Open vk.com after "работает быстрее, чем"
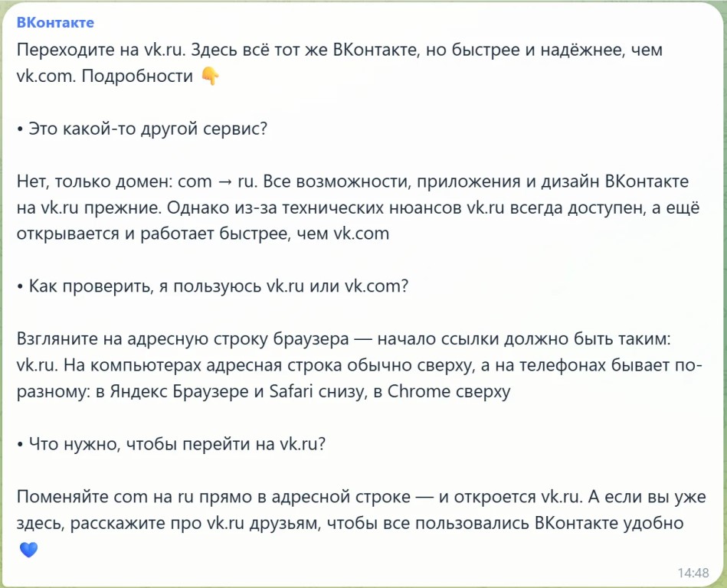Screen dimensions: 727x588 coord(361,234)
